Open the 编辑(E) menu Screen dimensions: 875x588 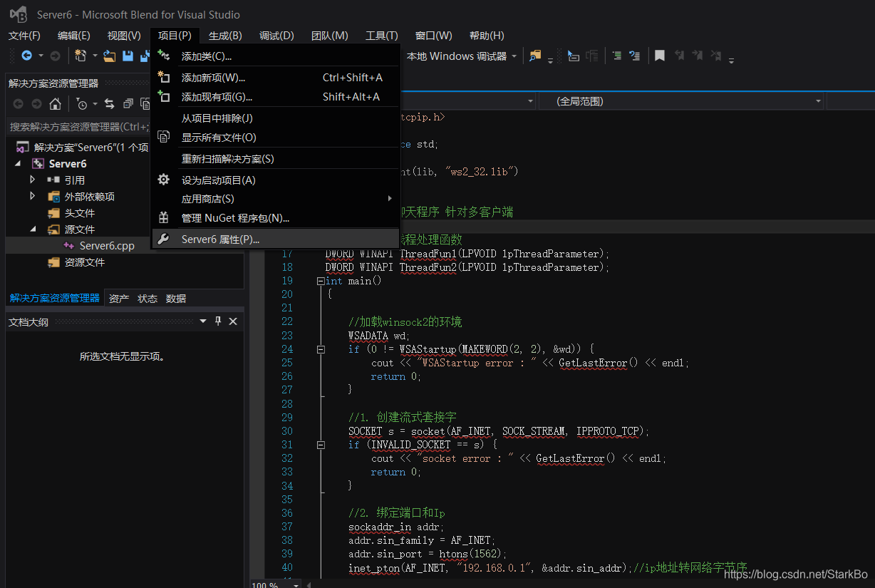[74, 36]
